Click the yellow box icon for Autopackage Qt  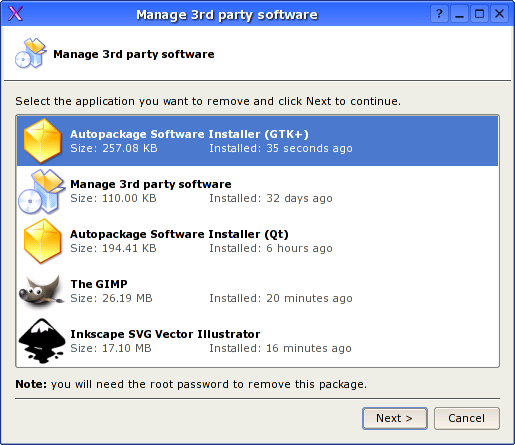(42, 241)
